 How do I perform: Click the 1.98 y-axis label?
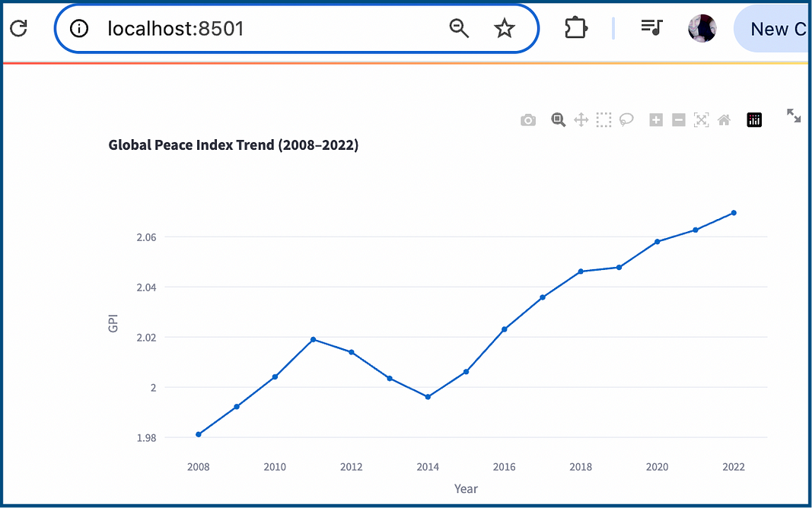[x=146, y=438]
